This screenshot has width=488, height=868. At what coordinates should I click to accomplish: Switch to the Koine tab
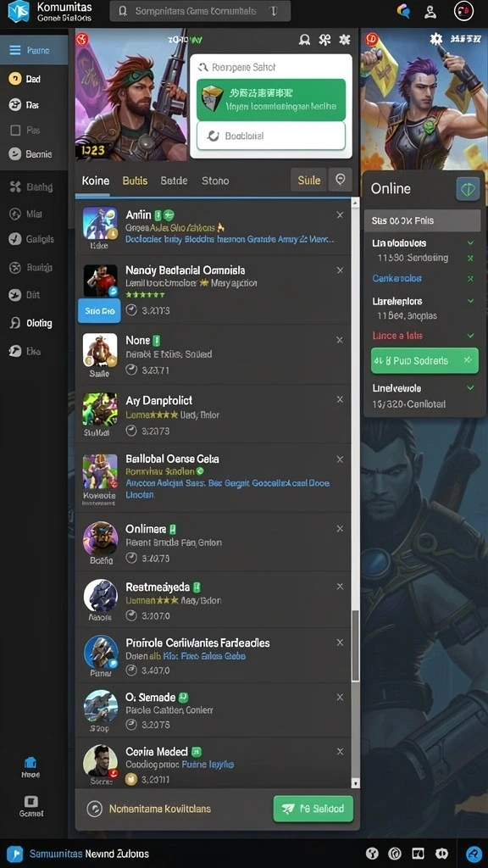(x=96, y=181)
